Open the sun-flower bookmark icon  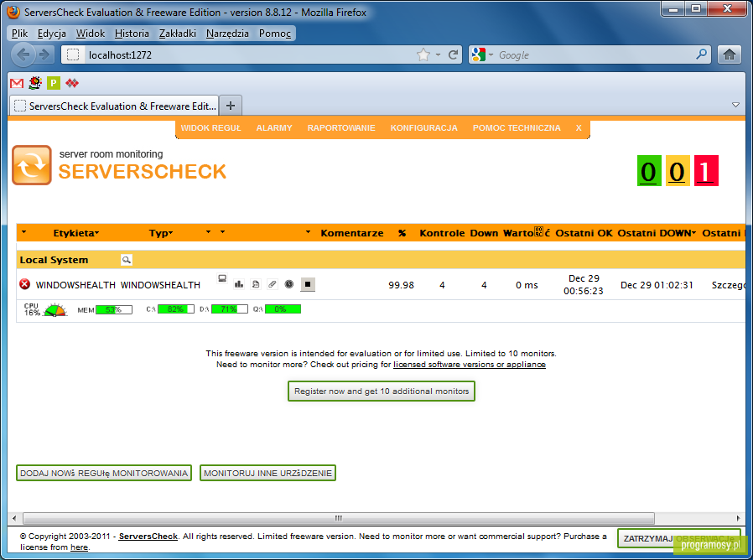[x=35, y=83]
